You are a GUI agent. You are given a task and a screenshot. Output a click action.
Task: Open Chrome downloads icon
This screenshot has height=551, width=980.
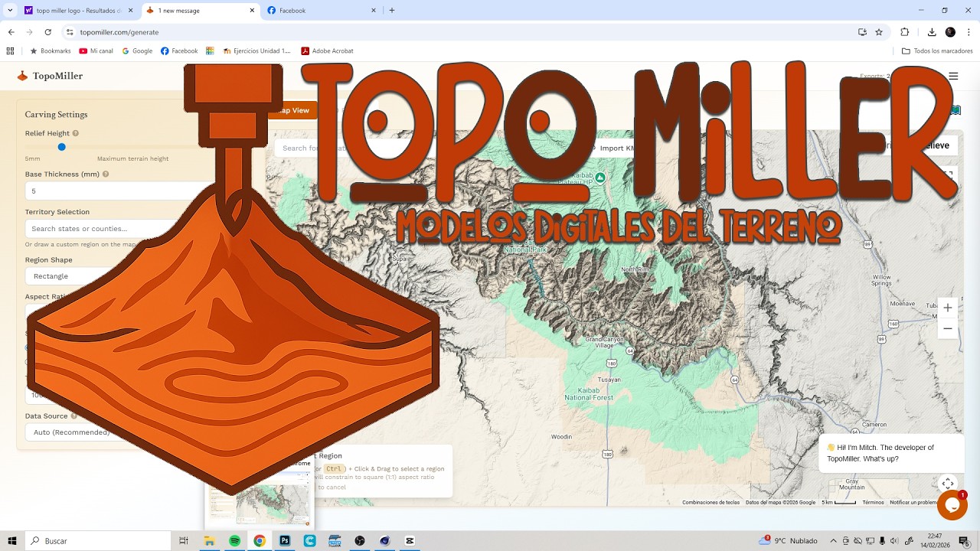pyautogui.click(x=932, y=32)
